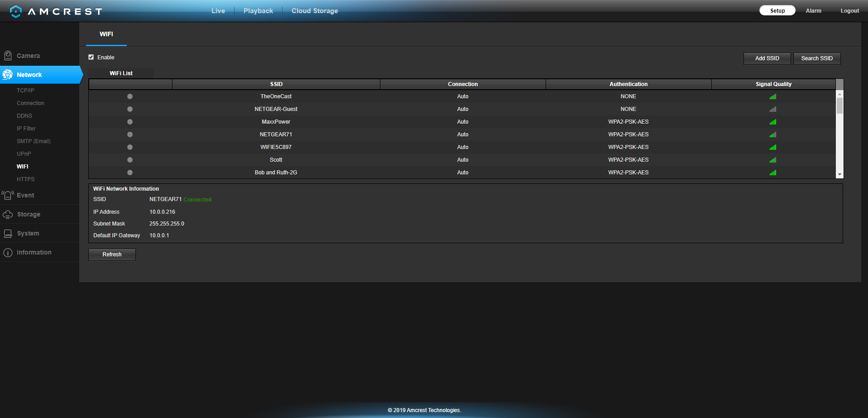Open the HTTPS submenu item

point(25,179)
